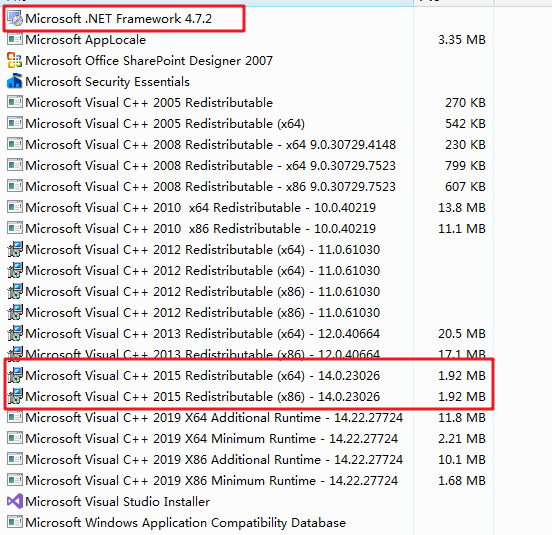This screenshot has width=552, height=535.
Task: Click the 13.8 MB size value
Action: [x=462, y=207]
